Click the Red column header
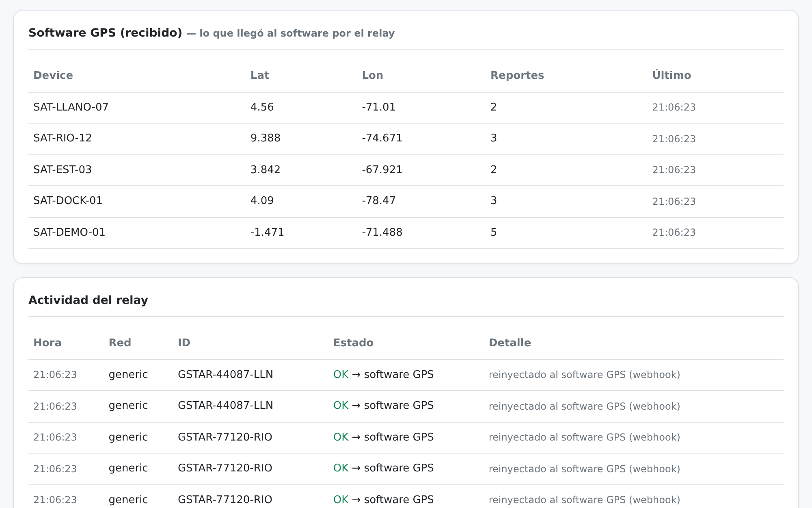This screenshot has width=812, height=508. (120, 343)
